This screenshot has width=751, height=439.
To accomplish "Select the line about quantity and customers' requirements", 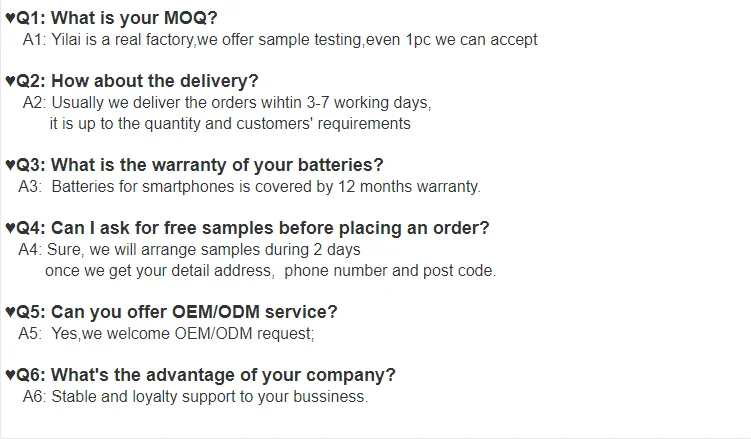I will coord(230,123).
